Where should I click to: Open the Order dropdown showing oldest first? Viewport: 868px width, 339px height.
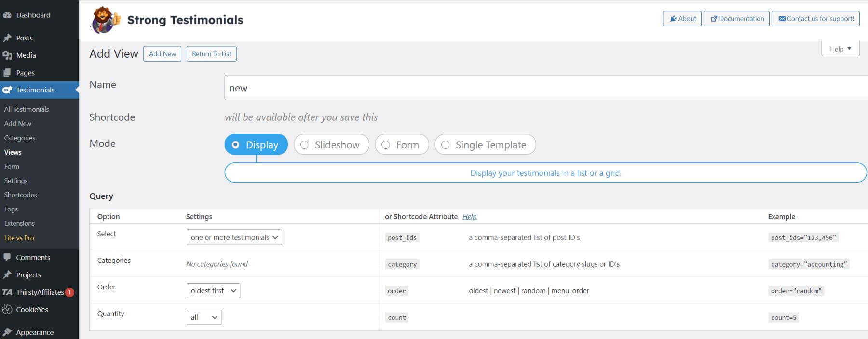coord(213,291)
